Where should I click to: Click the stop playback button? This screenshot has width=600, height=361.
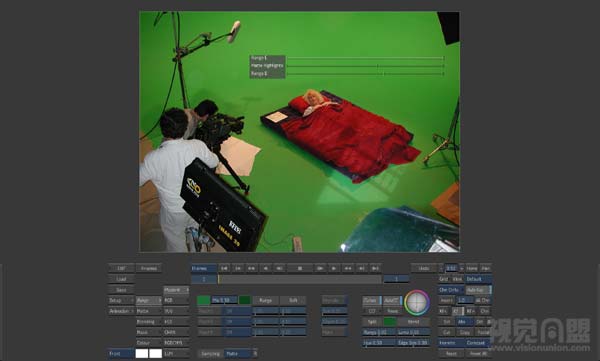(x=300, y=268)
